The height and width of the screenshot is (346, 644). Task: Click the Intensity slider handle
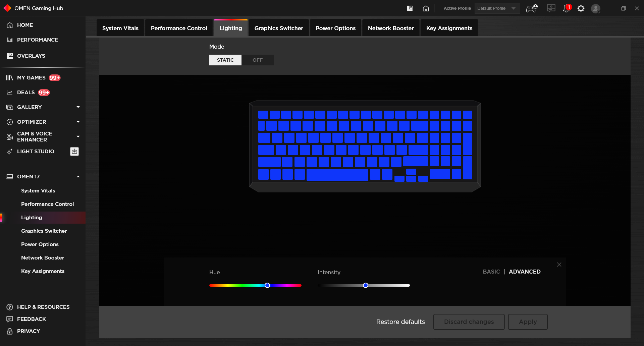point(366,285)
